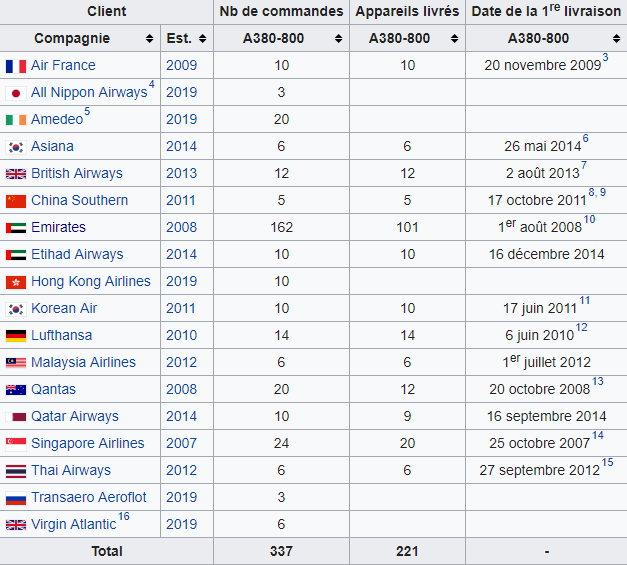The height and width of the screenshot is (565, 627).
Task: Open the All Nippon Airways link
Action: 89,92
